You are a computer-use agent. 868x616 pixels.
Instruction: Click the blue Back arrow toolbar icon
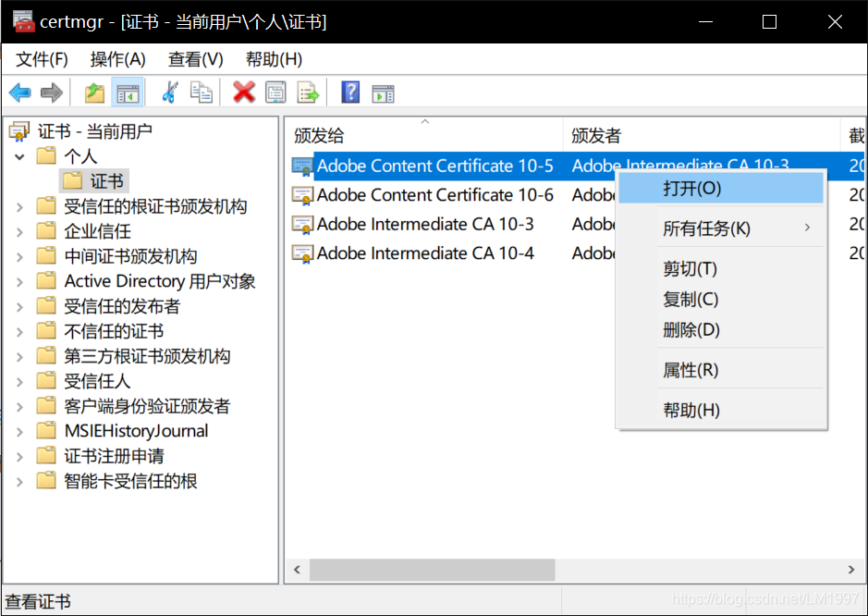[x=20, y=92]
